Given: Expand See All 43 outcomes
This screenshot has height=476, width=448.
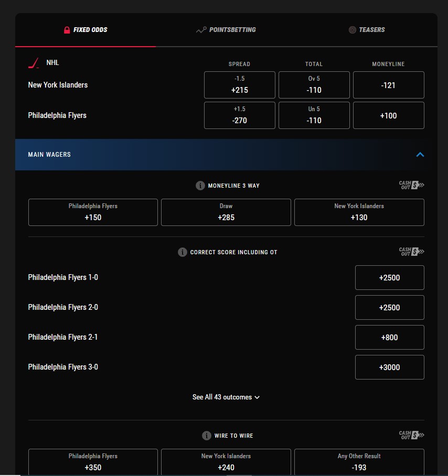Looking at the screenshot, I should [226, 397].
